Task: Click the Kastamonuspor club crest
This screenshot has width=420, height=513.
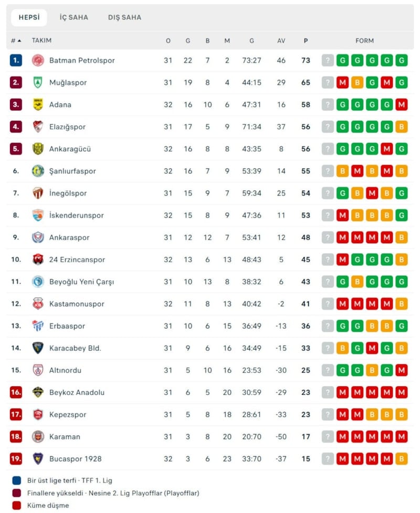Action: point(38,304)
